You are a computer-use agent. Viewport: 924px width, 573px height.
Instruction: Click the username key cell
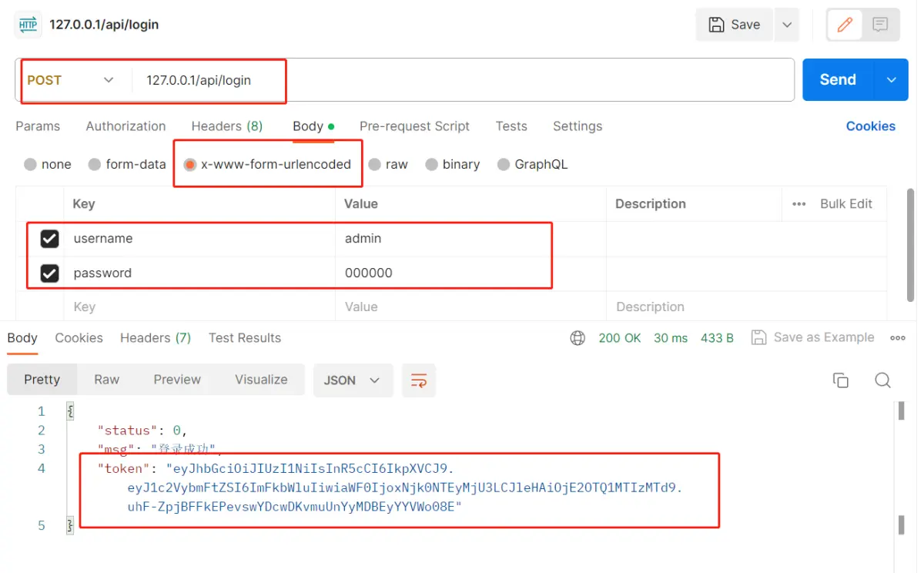199,239
